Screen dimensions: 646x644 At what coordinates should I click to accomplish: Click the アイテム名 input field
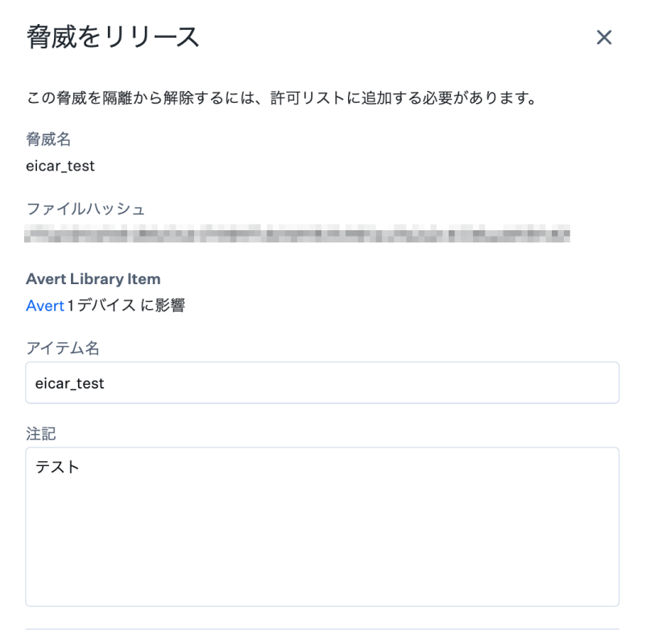point(322,383)
